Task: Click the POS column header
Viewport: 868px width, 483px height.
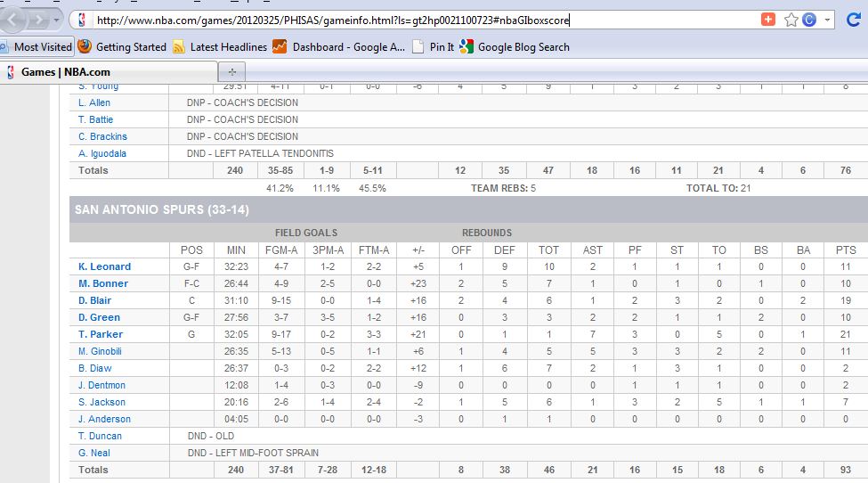Action: [x=191, y=250]
